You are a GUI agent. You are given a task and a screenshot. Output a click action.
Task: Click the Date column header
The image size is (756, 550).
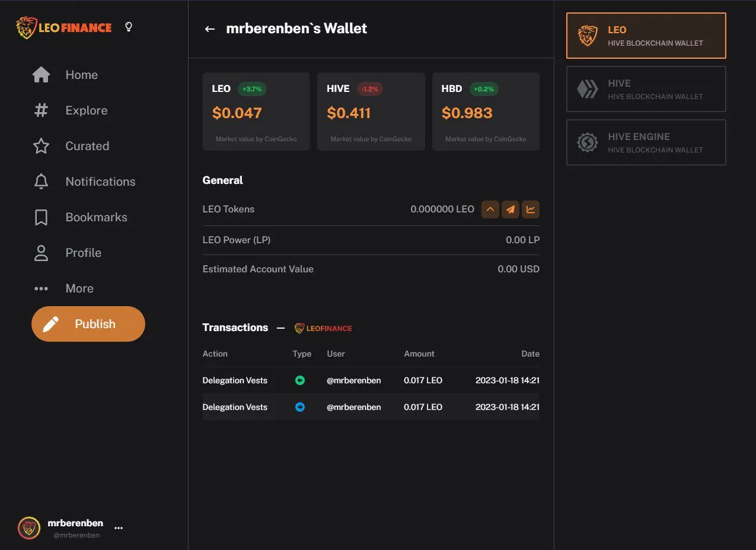pyautogui.click(x=530, y=354)
